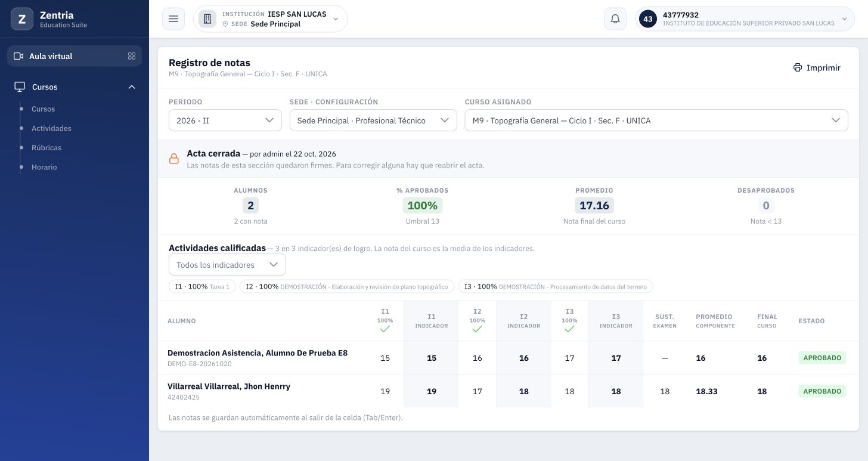Click the Aula virtual camera icon
Image resolution: width=868 pixels, height=461 pixels.
pyautogui.click(x=18, y=56)
